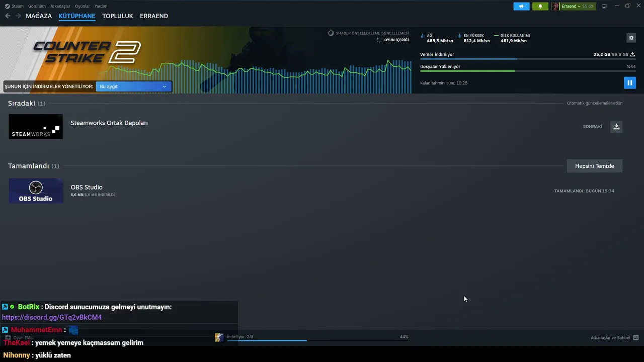Viewport: 644px width, 362px height.
Task: Open the Yardım menu
Action: pyautogui.click(x=101, y=6)
